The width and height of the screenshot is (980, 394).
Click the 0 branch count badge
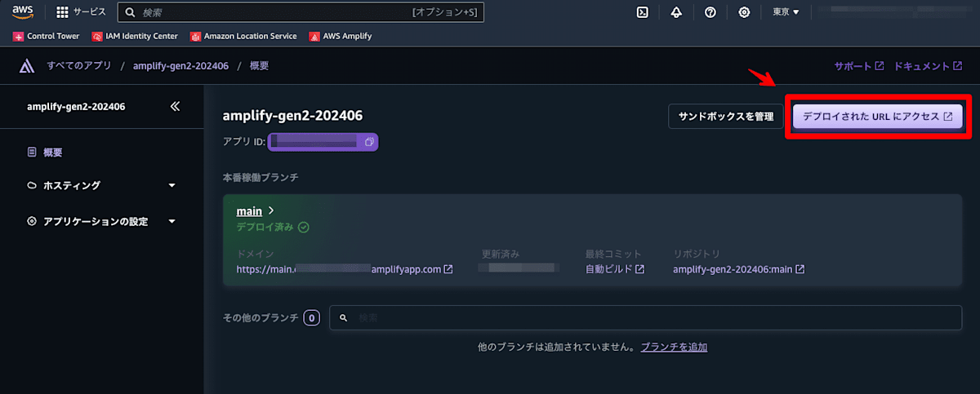[x=311, y=317]
